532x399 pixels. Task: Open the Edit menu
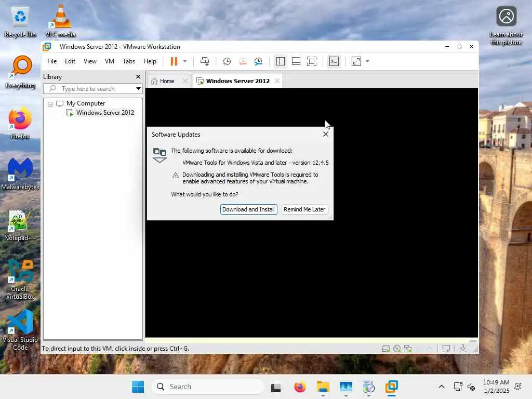tap(70, 61)
